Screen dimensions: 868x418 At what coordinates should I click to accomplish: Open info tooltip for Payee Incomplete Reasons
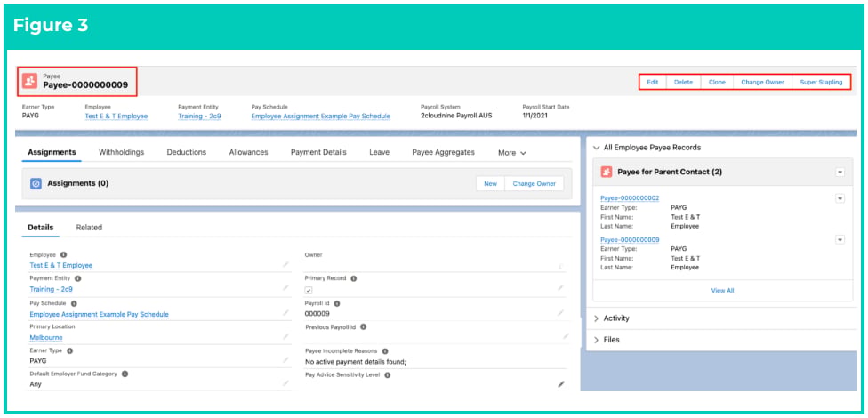pyautogui.click(x=385, y=351)
